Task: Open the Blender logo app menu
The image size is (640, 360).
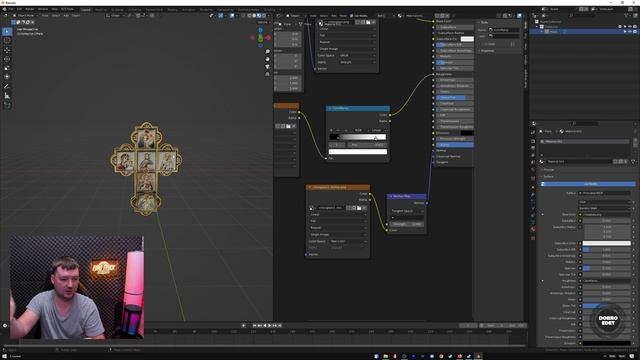Action: tap(4, 9)
